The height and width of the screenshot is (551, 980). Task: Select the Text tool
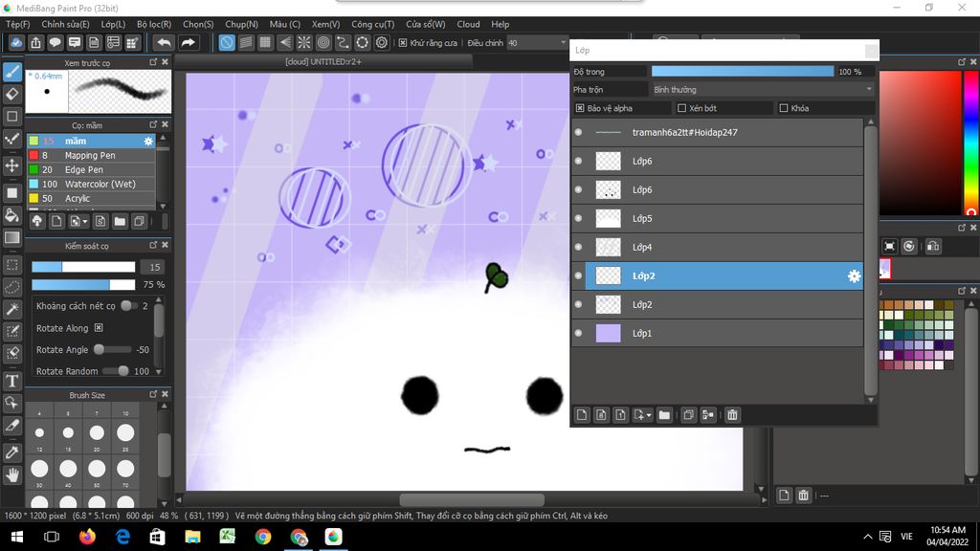click(11, 381)
